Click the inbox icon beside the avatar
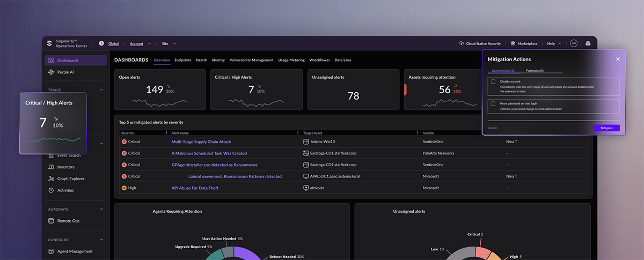The height and width of the screenshot is (260, 644). pyautogui.click(x=588, y=43)
